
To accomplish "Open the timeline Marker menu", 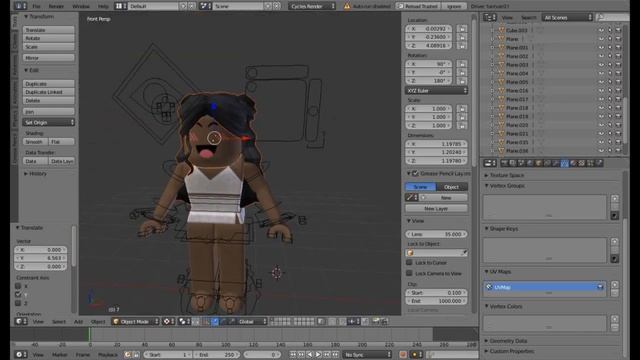I will 60,355.
